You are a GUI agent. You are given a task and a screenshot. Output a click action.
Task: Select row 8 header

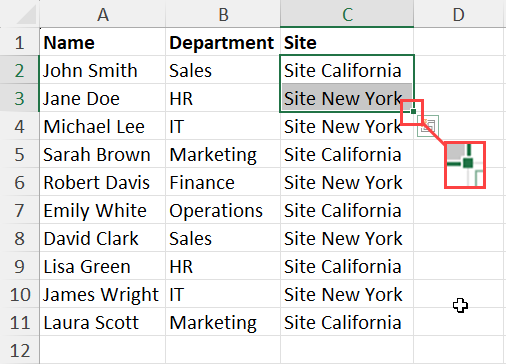tap(20, 238)
